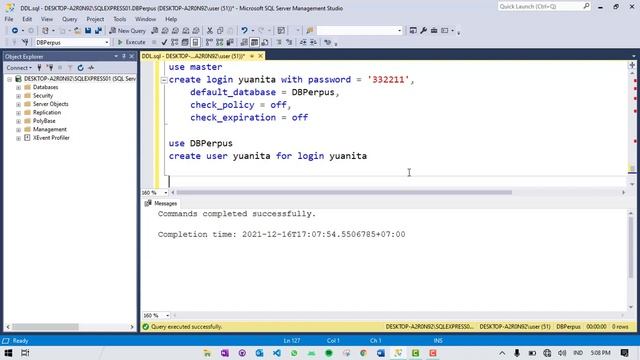
Task: Click the Undo arrow icon
Action: [244, 31]
